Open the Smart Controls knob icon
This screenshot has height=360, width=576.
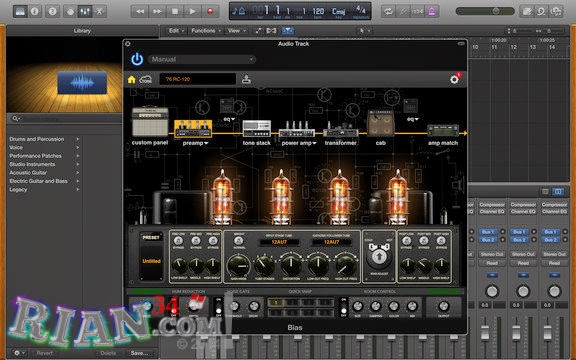click(x=70, y=11)
